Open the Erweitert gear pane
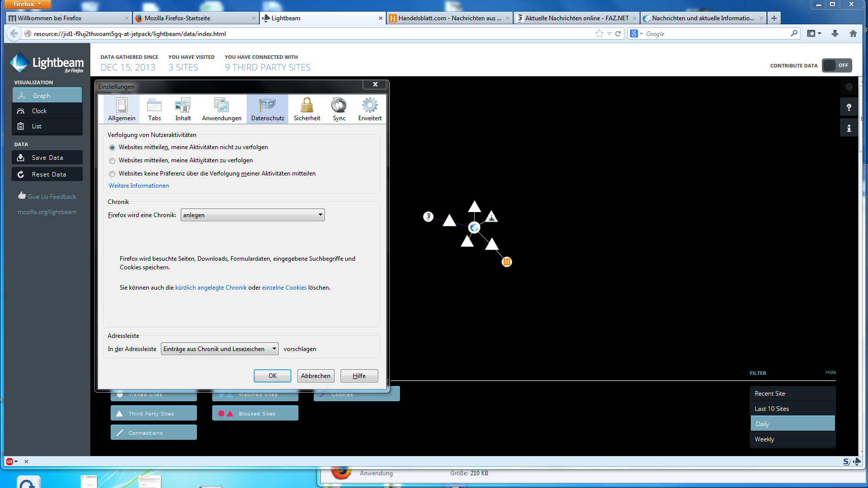This screenshot has height=488, width=868. pos(370,109)
